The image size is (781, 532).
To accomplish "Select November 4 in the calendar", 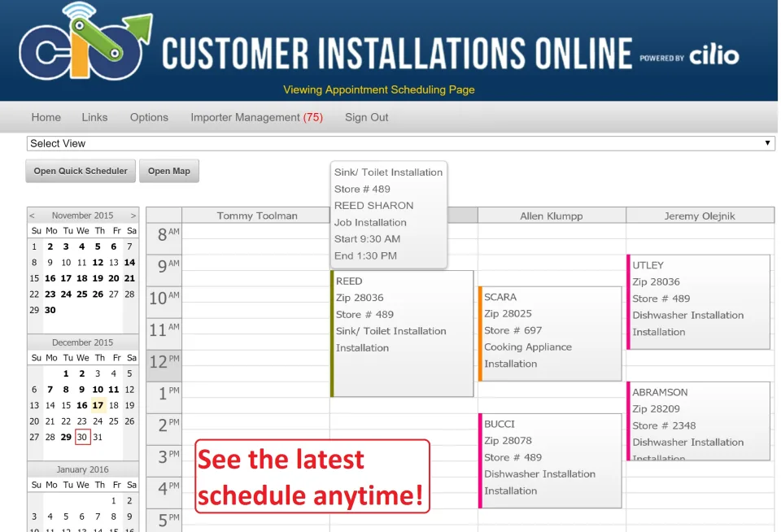I will click(x=82, y=246).
